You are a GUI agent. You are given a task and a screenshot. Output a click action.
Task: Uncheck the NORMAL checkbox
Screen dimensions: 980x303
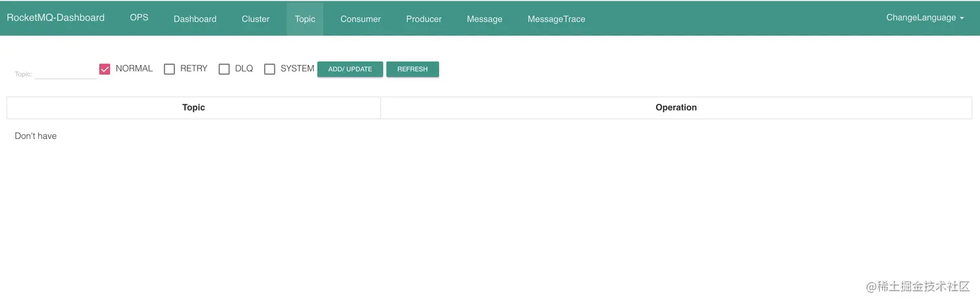[x=104, y=69]
